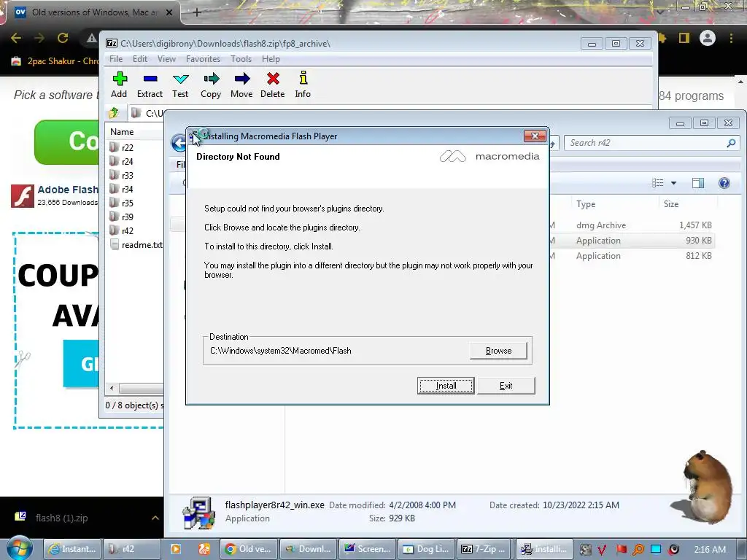Click the orange magnifier tray icon
The height and width of the screenshot is (560, 747).
638,550
